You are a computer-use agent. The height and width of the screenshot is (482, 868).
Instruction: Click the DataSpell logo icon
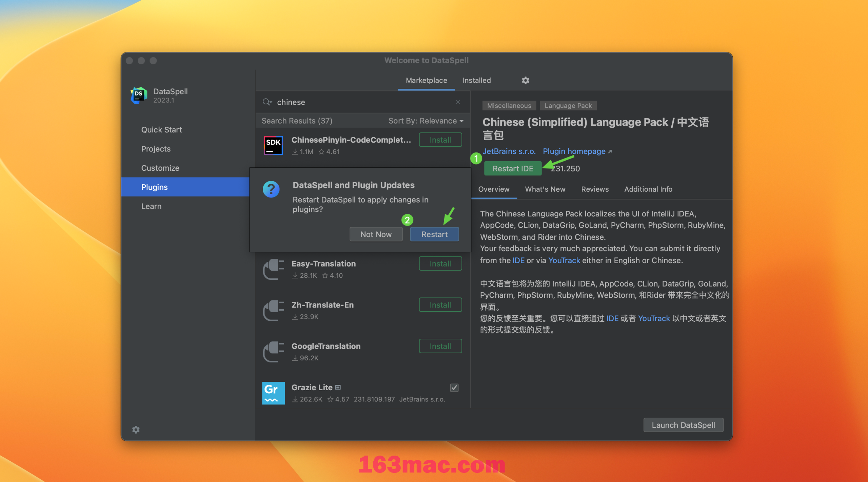139,95
